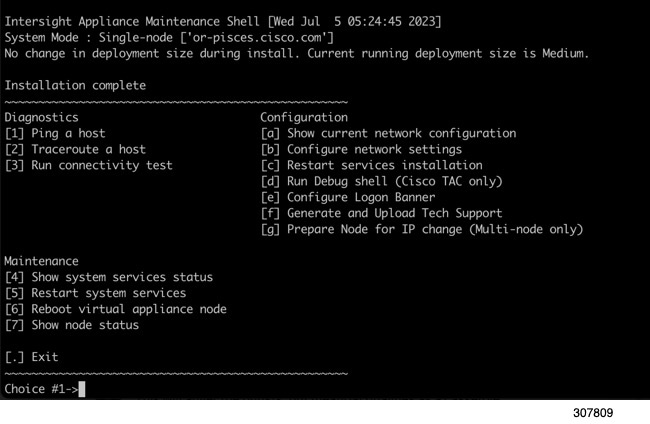Select Reboot virtual appliance node
Screen dimensions: 650x424
(116, 309)
